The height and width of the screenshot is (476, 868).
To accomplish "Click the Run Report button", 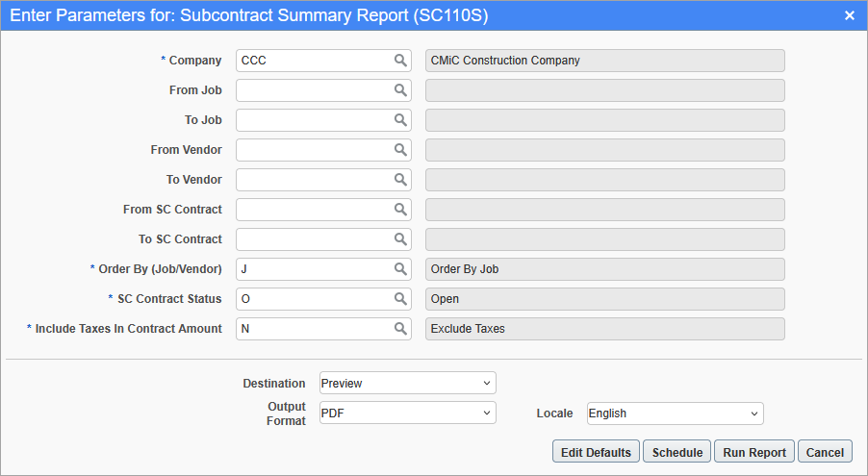I will (753, 452).
